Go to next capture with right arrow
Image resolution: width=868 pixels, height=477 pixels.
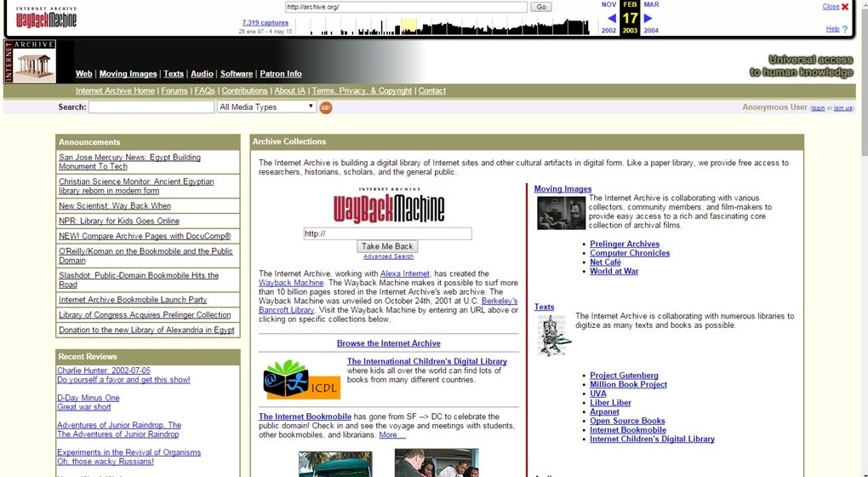coord(648,18)
